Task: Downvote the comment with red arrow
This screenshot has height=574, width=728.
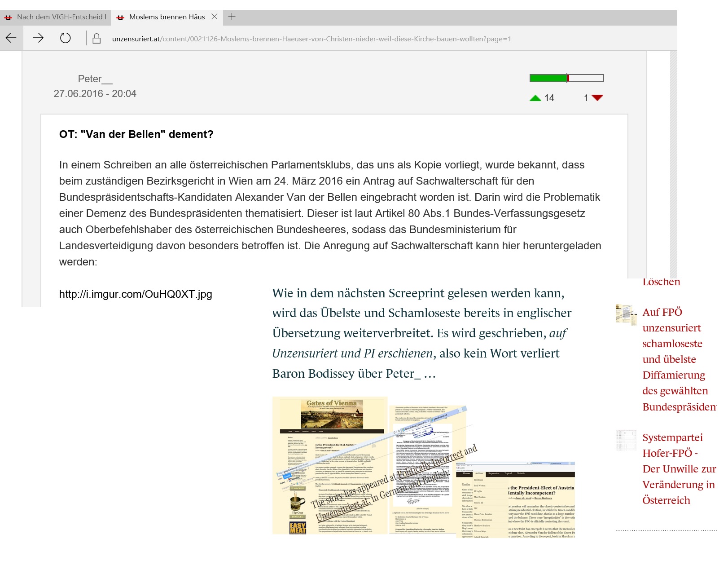Action: tap(597, 98)
